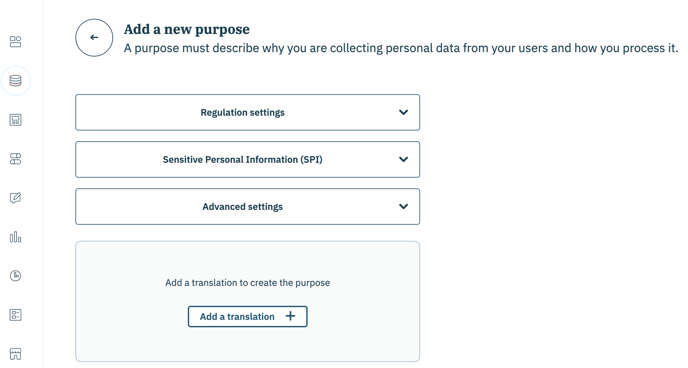Click the Add a translation button
The image size is (688, 368).
tap(247, 317)
